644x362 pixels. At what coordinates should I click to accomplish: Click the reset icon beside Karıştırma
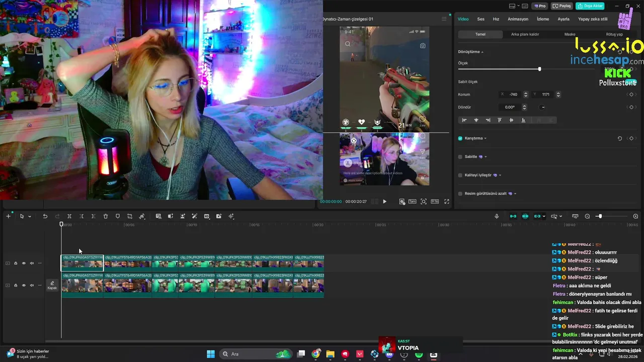pyautogui.click(x=620, y=138)
